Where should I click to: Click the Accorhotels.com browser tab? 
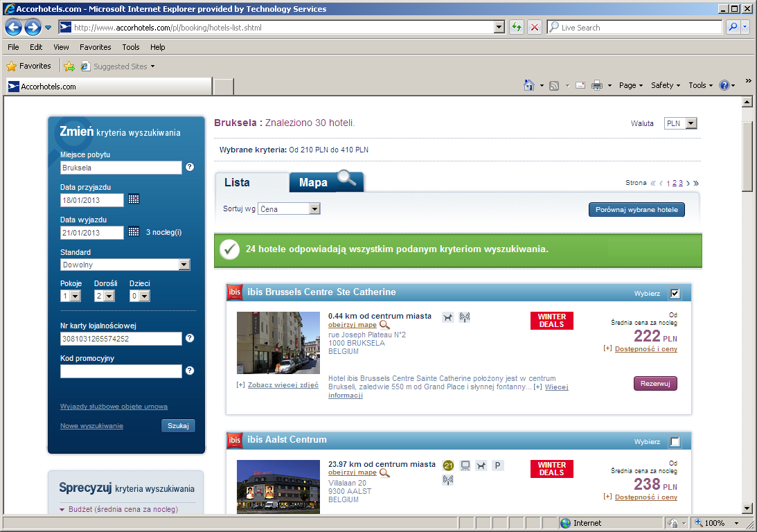click(108, 87)
